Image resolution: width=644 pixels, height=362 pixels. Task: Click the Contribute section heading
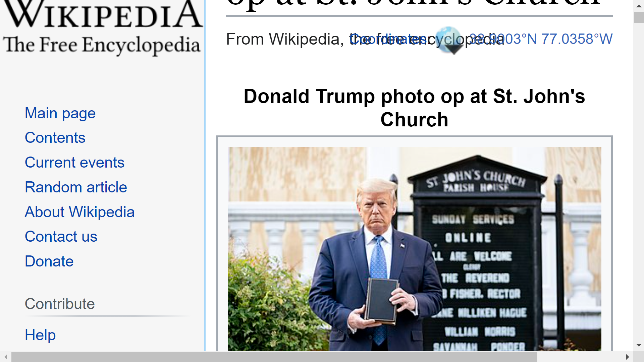(60, 304)
